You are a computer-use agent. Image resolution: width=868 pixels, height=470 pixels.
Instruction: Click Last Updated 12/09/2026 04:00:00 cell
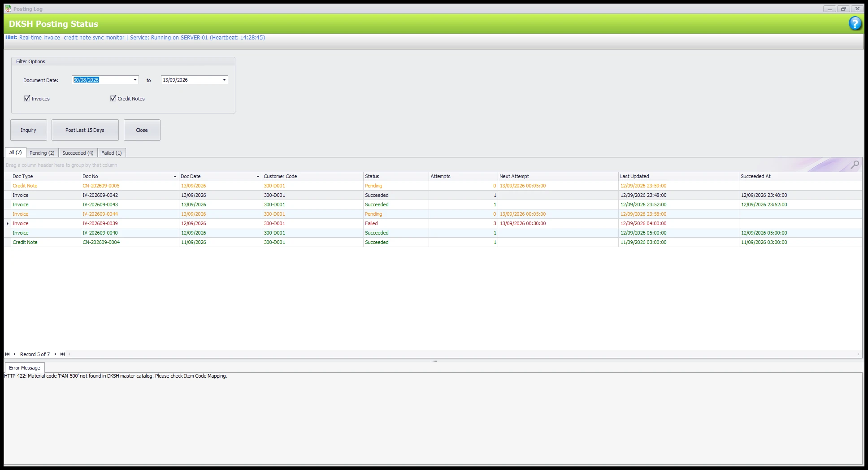[678, 223]
